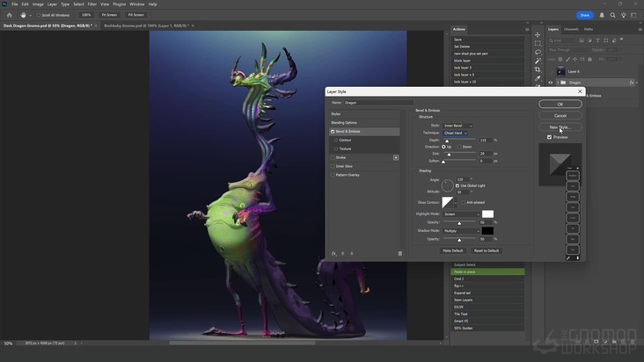Click the Reset to Default button
644x362 pixels.
(x=487, y=250)
